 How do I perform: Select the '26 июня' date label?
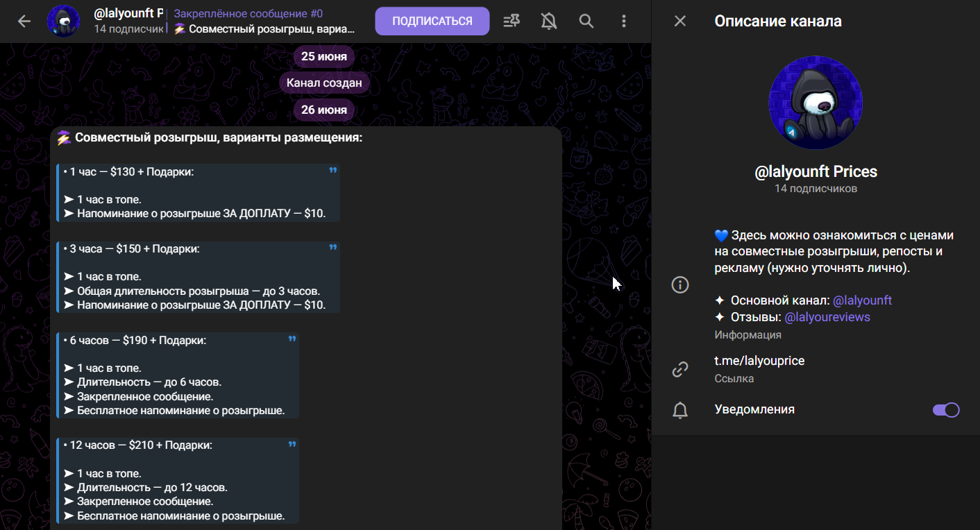click(x=323, y=110)
